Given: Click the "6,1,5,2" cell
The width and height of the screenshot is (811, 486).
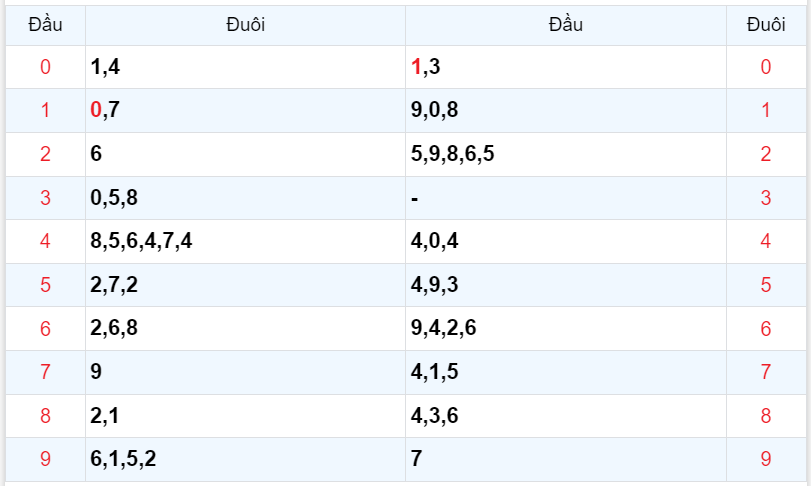Looking at the screenshot, I should point(123,459).
